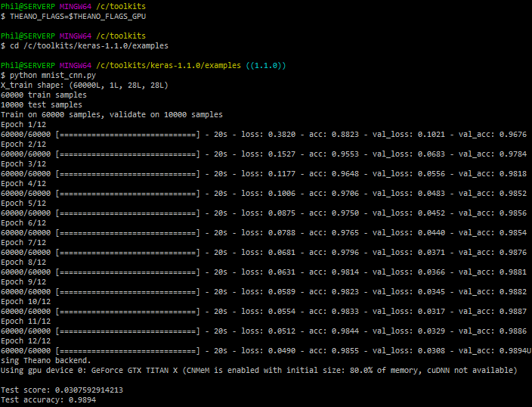Click the loss value '0.0631'

click(x=282, y=272)
